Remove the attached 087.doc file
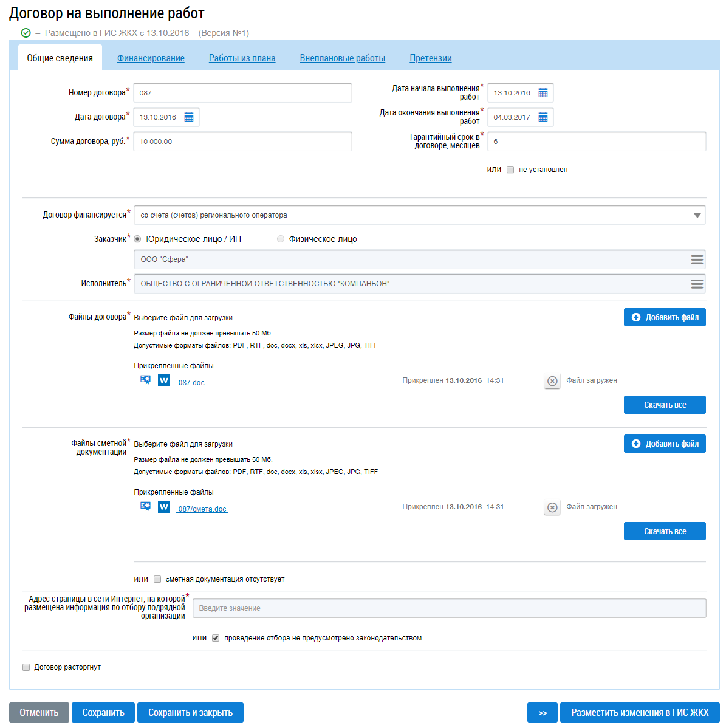Screen dimensions: 726x728 pos(552,381)
